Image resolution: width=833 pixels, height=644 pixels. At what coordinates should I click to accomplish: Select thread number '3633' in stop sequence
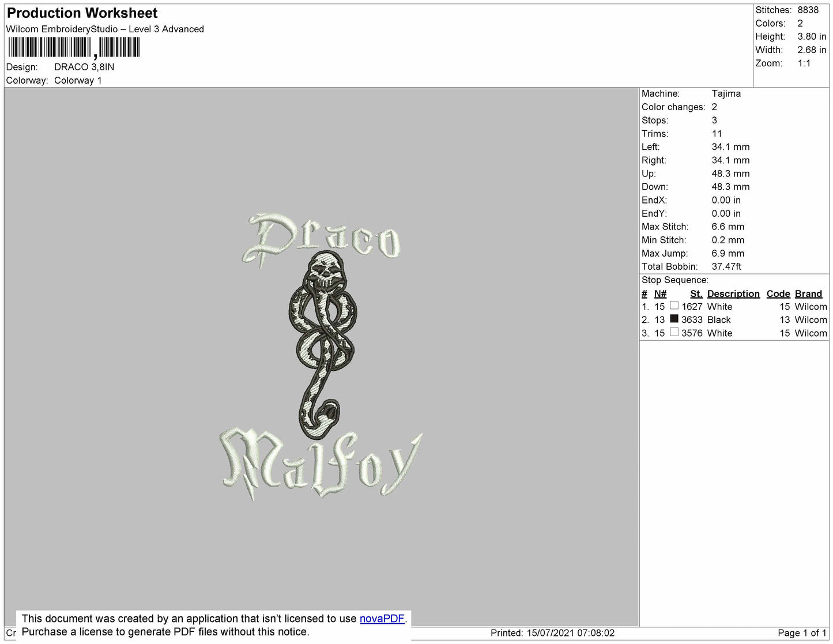click(692, 320)
